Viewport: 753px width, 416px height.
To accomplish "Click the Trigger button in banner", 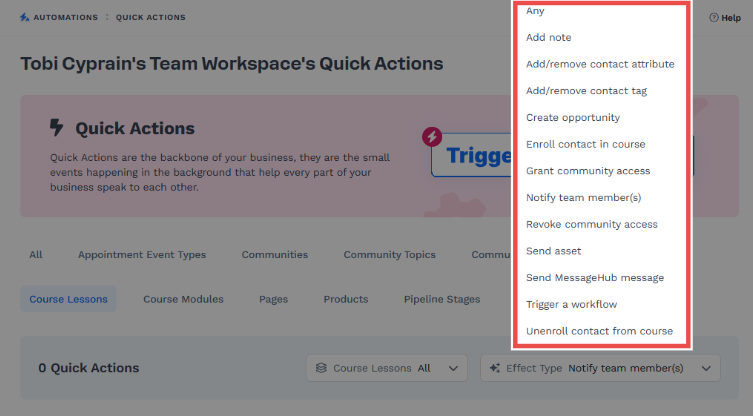I will (x=472, y=155).
